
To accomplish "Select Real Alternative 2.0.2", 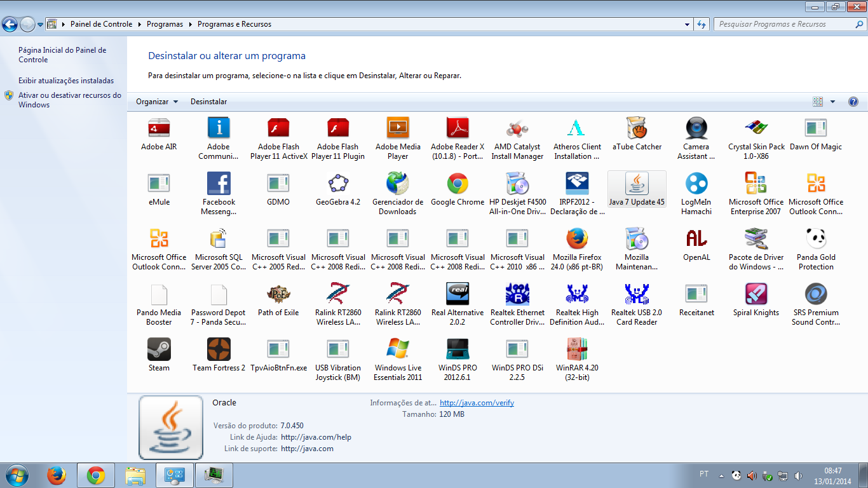I will click(458, 304).
